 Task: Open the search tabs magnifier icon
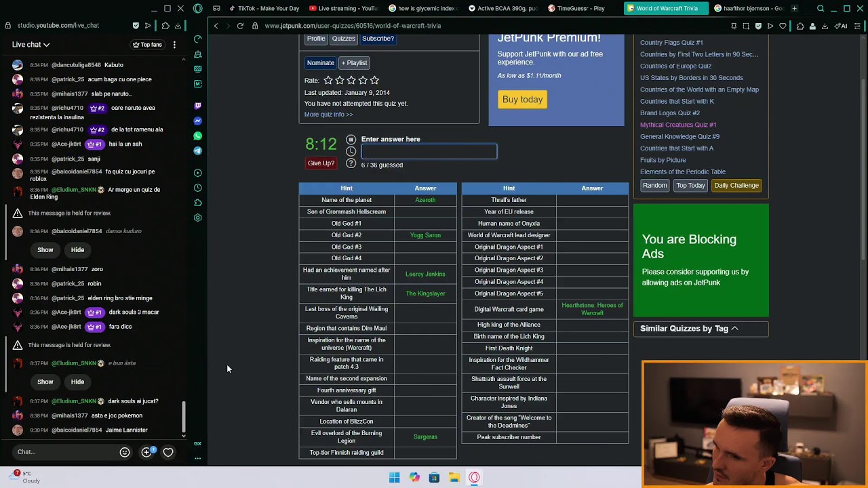click(x=821, y=9)
